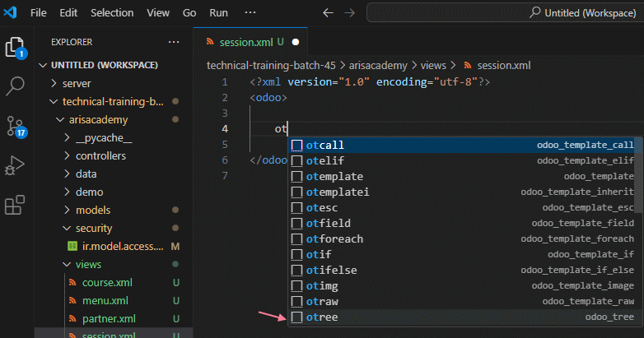Expand the data folder
This screenshot has width=644, height=338.
click(67, 174)
